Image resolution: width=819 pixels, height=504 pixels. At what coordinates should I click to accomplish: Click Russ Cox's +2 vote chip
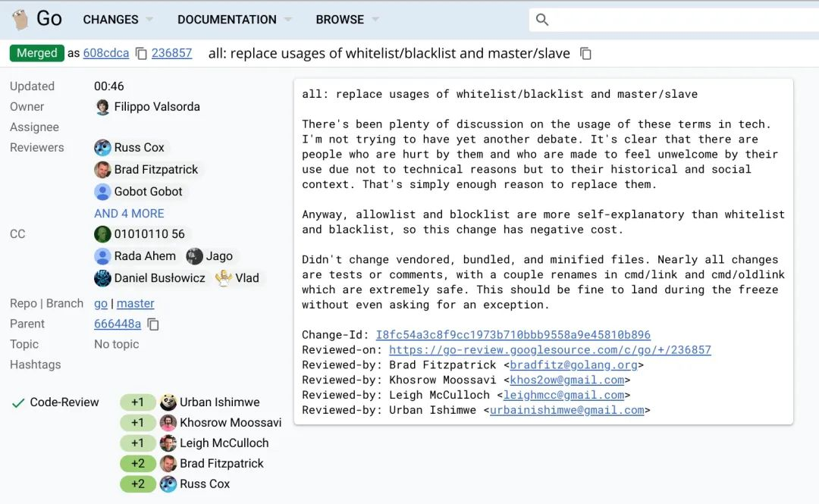pyautogui.click(x=138, y=484)
